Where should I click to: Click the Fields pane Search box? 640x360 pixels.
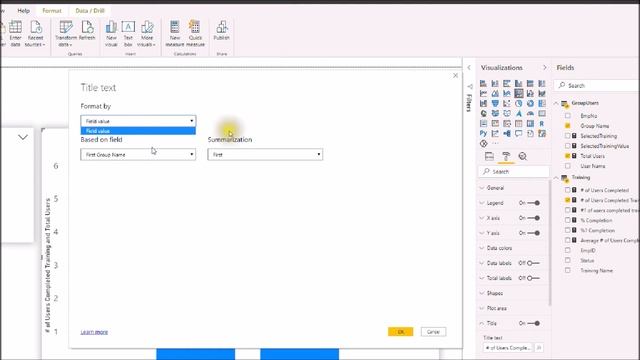(597, 85)
